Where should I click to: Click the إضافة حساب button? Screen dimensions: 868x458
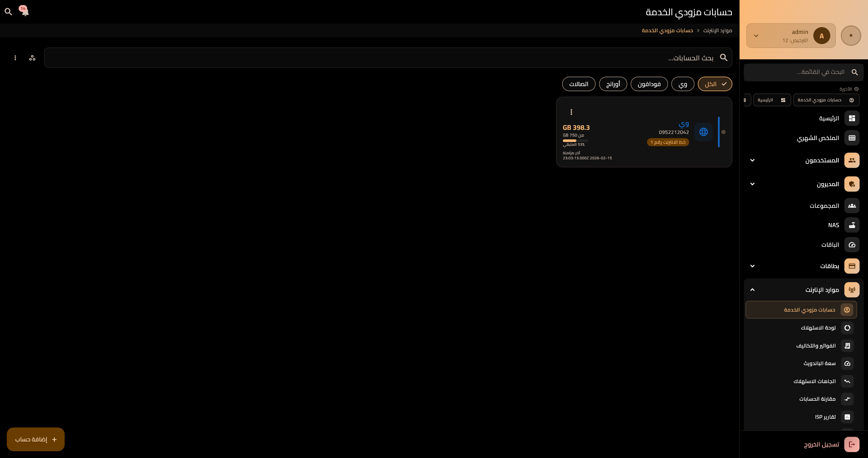(x=36, y=439)
